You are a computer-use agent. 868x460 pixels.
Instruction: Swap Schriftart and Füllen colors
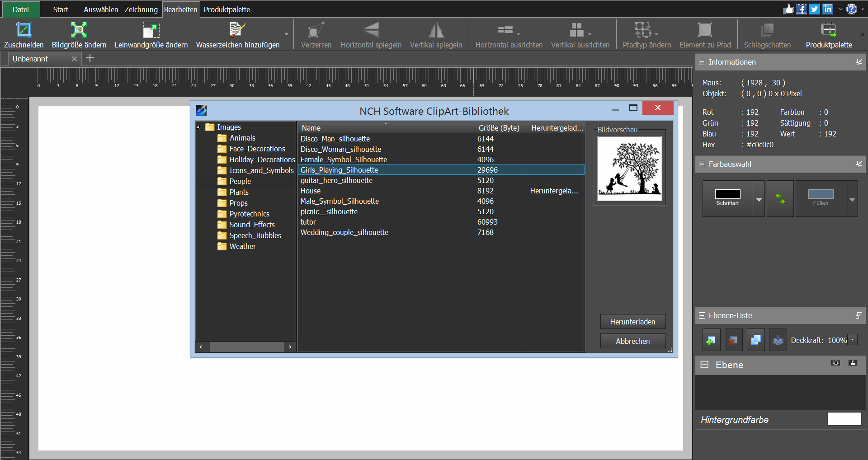tap(780, 199)
